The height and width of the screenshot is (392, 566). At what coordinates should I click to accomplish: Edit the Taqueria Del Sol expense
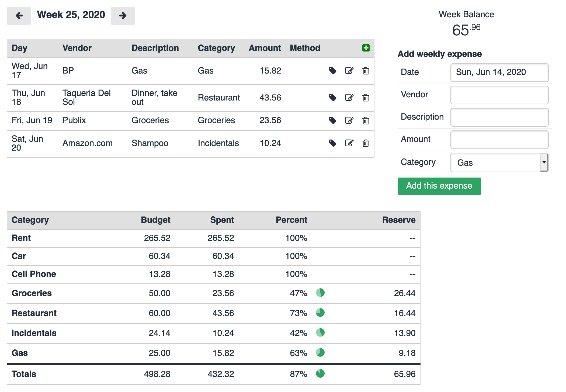pyautogui.click(x=349, y=98)
